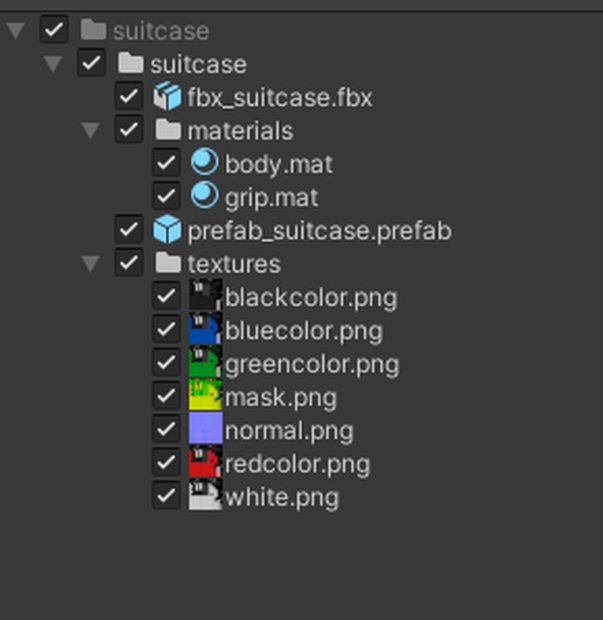Viewport: 603px width, 620px height.
Task: Click the fbx_suitcase.fbx model icon
Action: [167, 96]
